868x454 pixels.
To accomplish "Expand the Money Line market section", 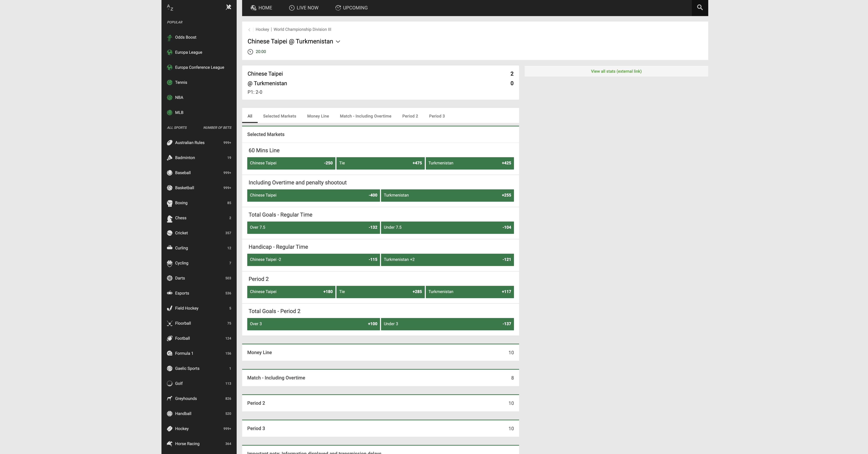I will [380, 352].
